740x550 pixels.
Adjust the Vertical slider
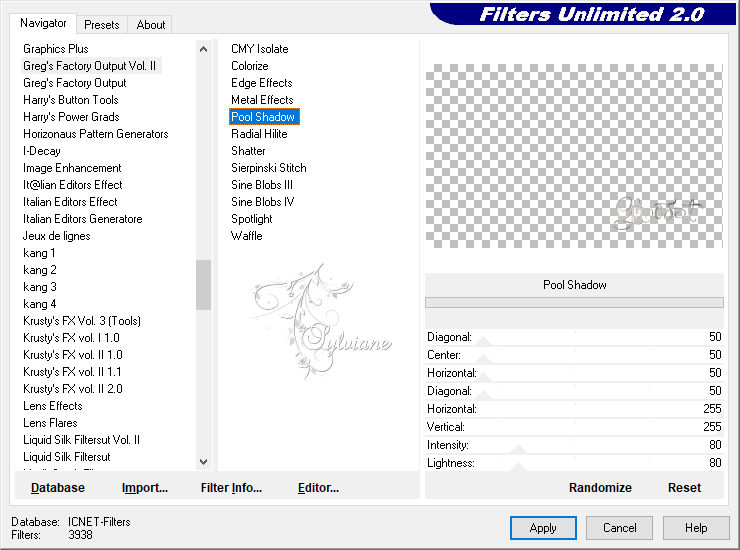click(x=574, y=427)
